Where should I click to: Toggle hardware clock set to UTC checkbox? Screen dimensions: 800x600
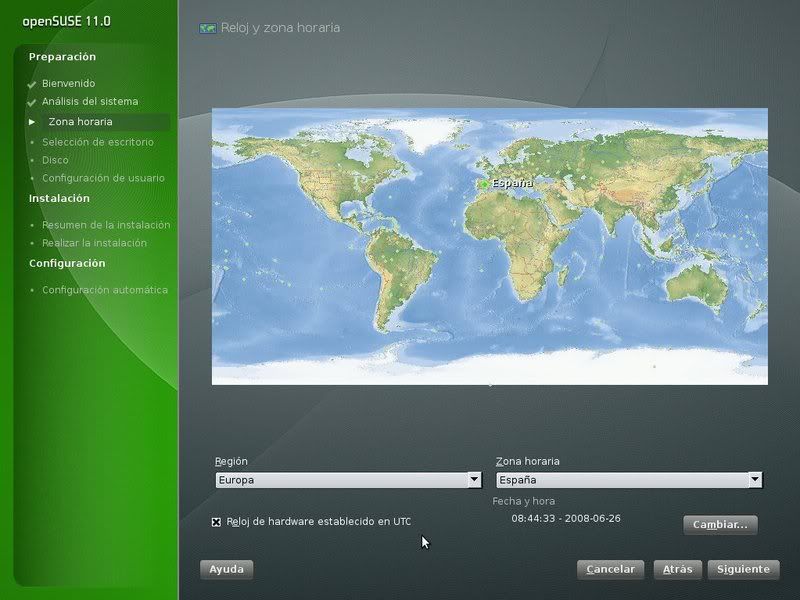pos(216,522)
